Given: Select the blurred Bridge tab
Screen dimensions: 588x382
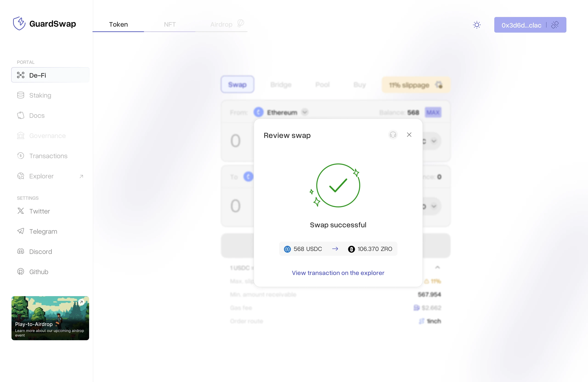Looking at the screenshot, I should 281,84.
